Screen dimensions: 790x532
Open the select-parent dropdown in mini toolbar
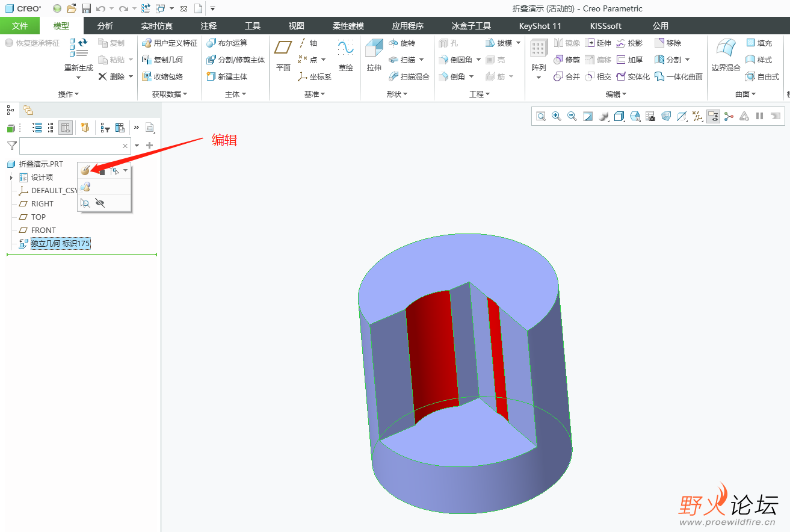(126, 171)
